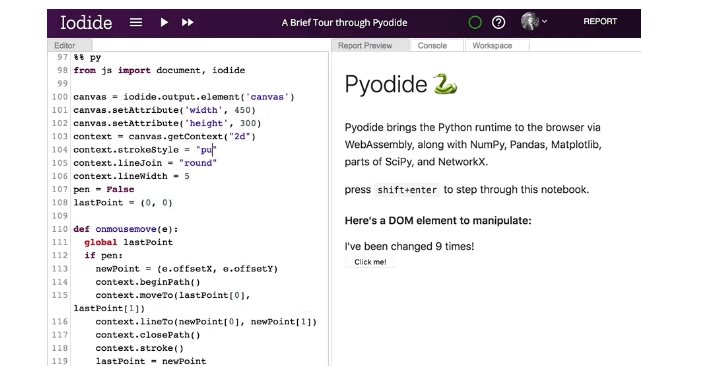Run the current cell with play icon
The image size is (716, 366).
[164, 22]
